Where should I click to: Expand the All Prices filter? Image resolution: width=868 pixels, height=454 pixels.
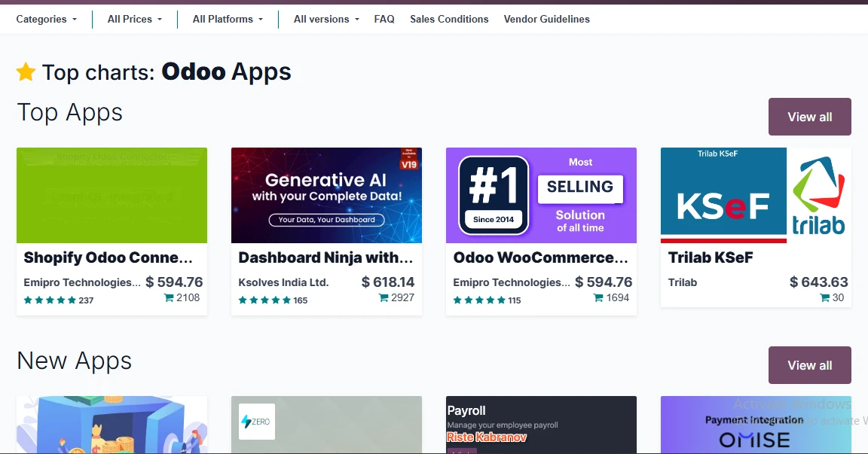(134, 19)
